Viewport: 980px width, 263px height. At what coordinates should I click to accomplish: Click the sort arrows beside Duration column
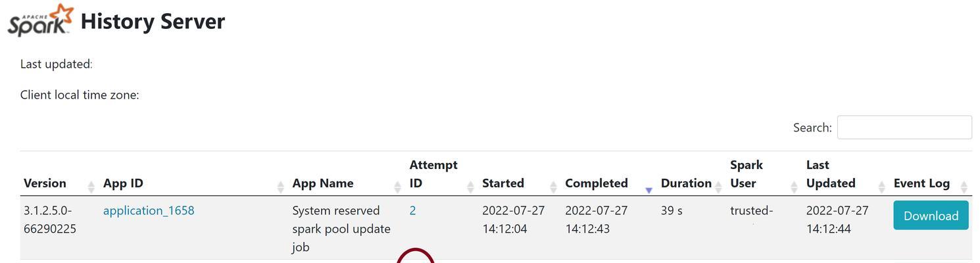click(x=718, y=187)
